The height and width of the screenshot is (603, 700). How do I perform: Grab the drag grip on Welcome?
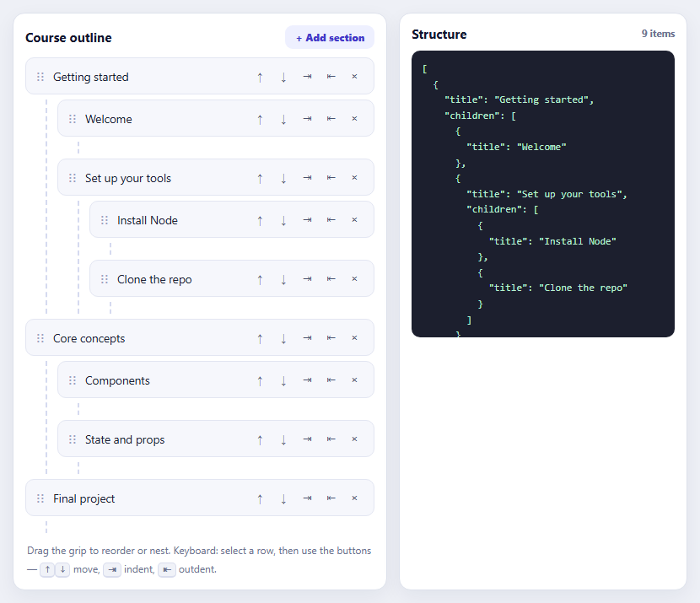[x=73, y=119]
